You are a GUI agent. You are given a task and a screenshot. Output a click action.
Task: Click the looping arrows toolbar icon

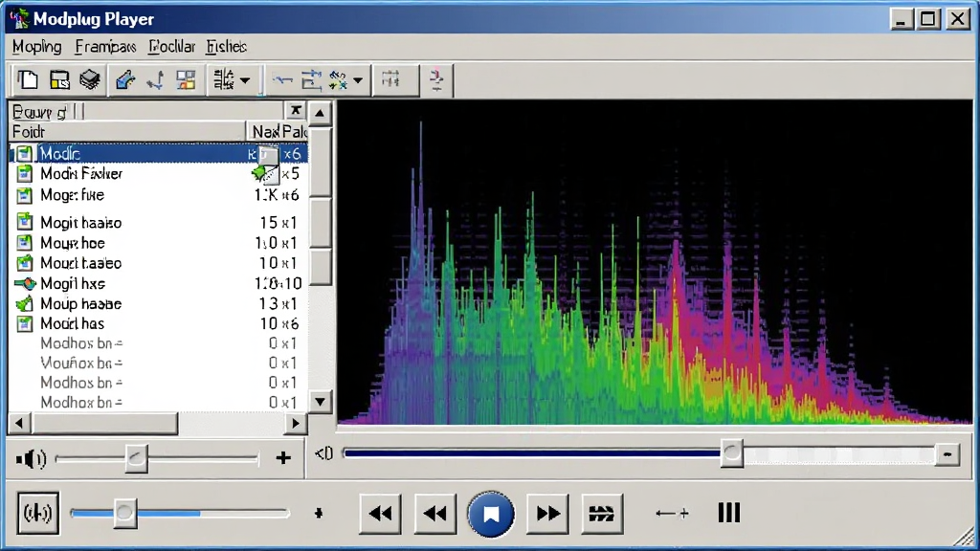[311, 80]
